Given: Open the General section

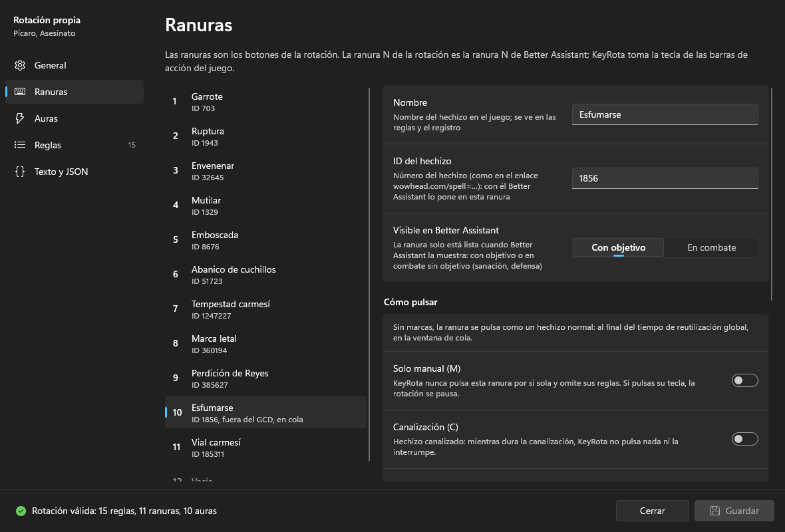Looking at the screenshot, I should tap(75, 65).
